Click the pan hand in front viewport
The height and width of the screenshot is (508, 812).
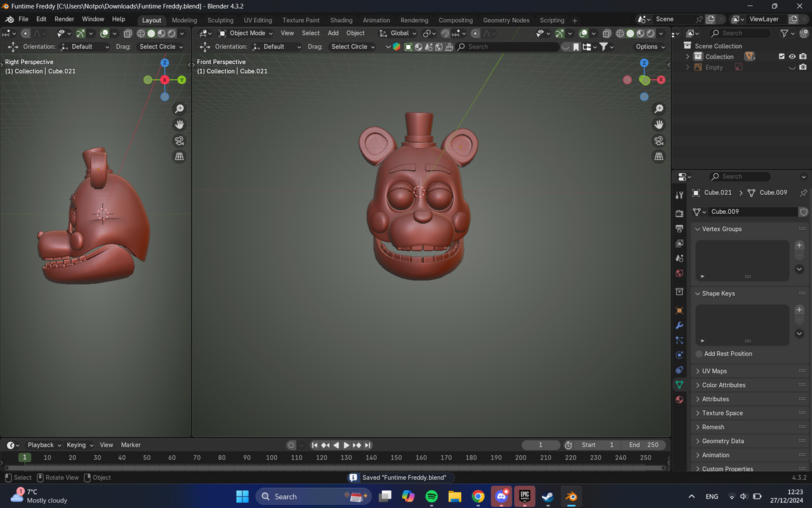[659, 124]
